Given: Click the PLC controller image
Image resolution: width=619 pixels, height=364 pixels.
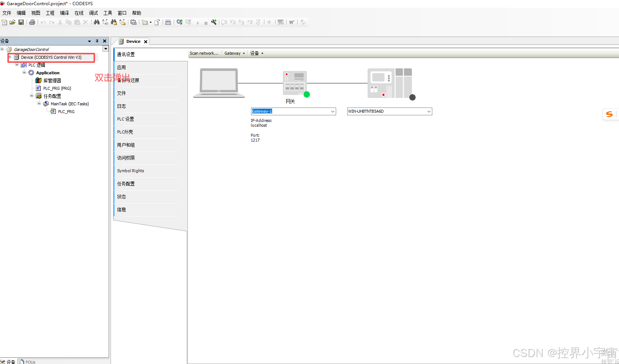Looking at the screenshot, I should pos(390,83).
